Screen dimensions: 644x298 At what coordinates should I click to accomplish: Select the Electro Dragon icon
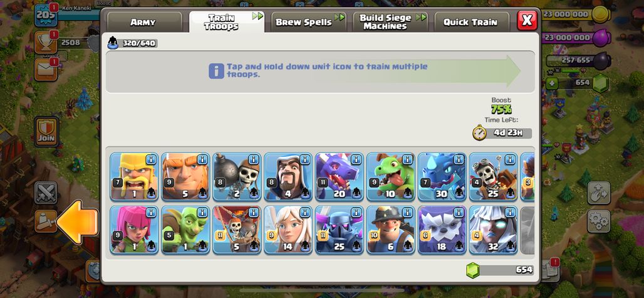[442, 176]
